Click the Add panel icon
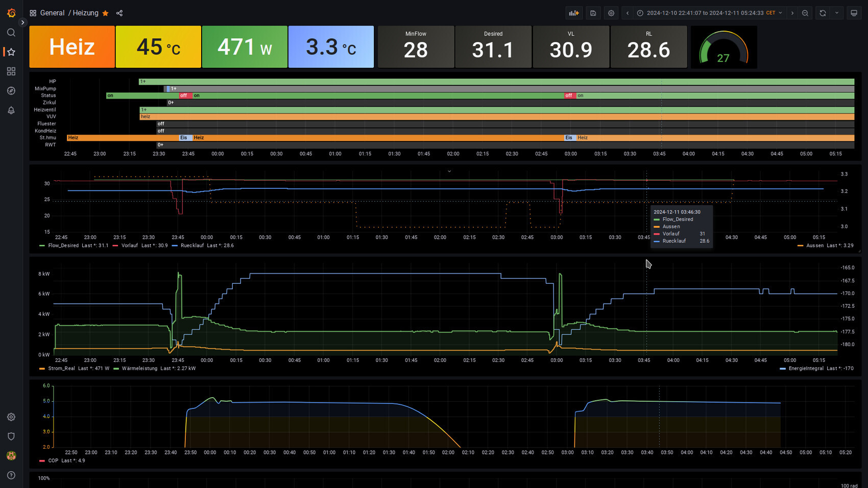 [x=574, y=13]
